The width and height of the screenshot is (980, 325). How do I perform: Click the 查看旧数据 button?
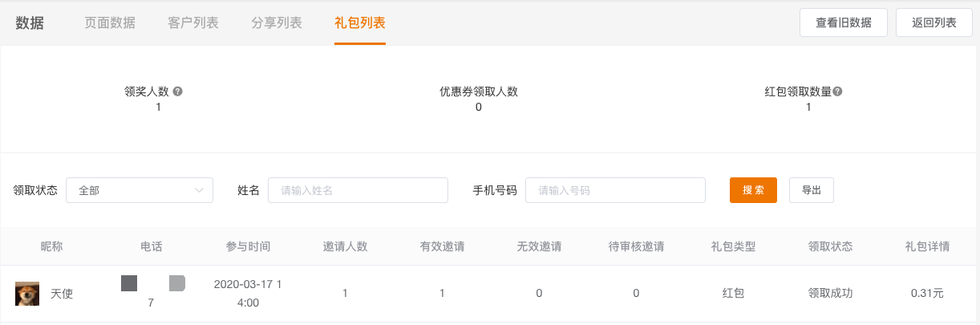pyautogui.click(x=844, y=22)
